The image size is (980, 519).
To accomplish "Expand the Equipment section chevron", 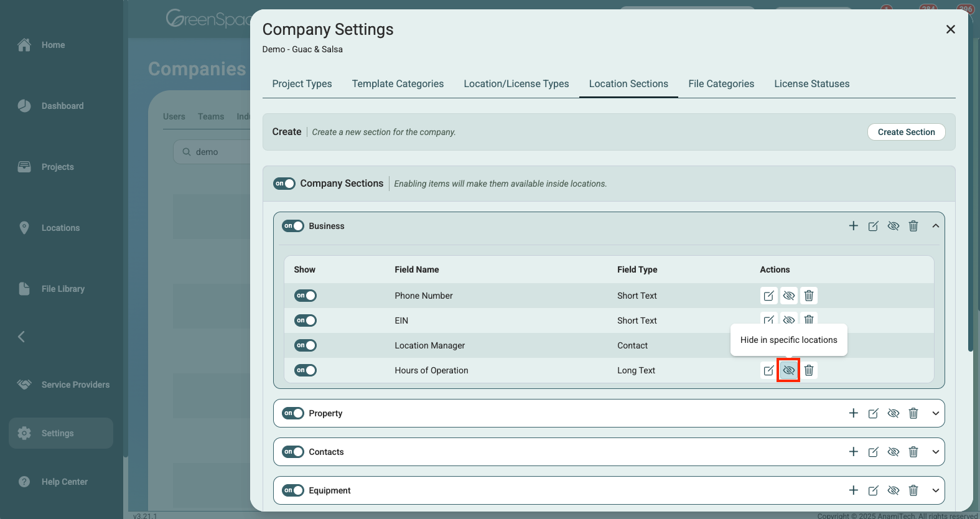I will coord(935,490).
